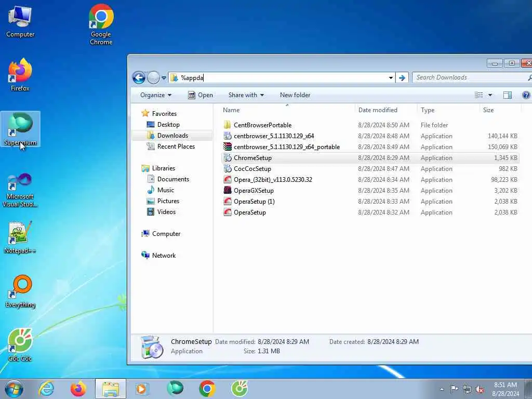Select the ChromeSetup file
The height and width of the screenshot is (399, 532).
pyautogui.click(x=370, y=158)
